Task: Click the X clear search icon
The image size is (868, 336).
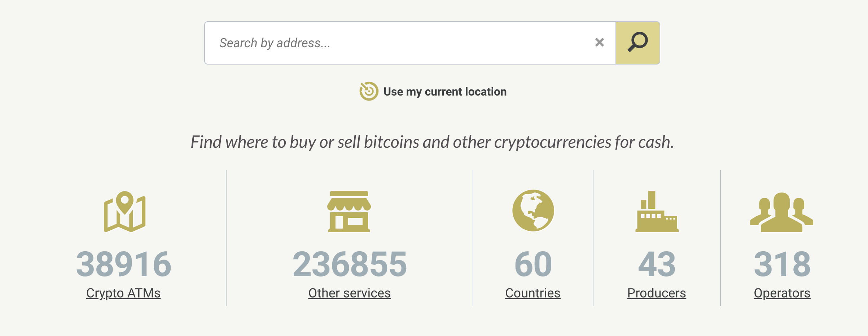Action: pyautogui.click(x=599, y=43)
